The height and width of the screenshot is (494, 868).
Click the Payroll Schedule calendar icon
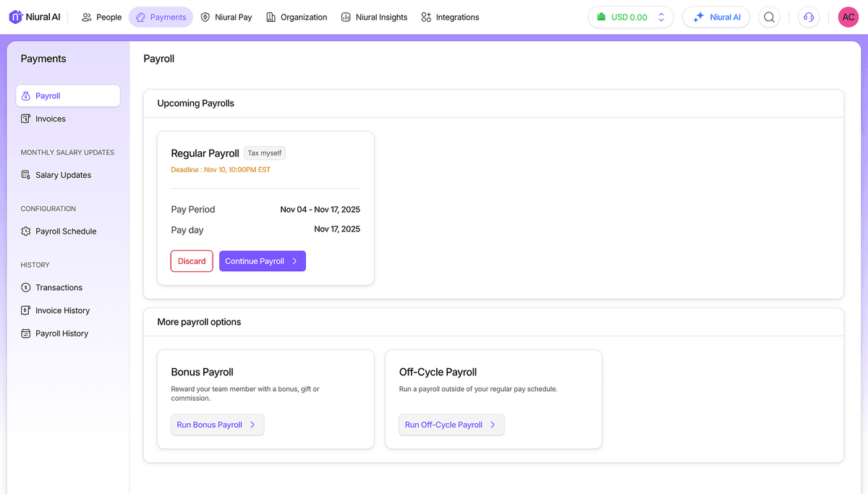(x=25, y=231)
